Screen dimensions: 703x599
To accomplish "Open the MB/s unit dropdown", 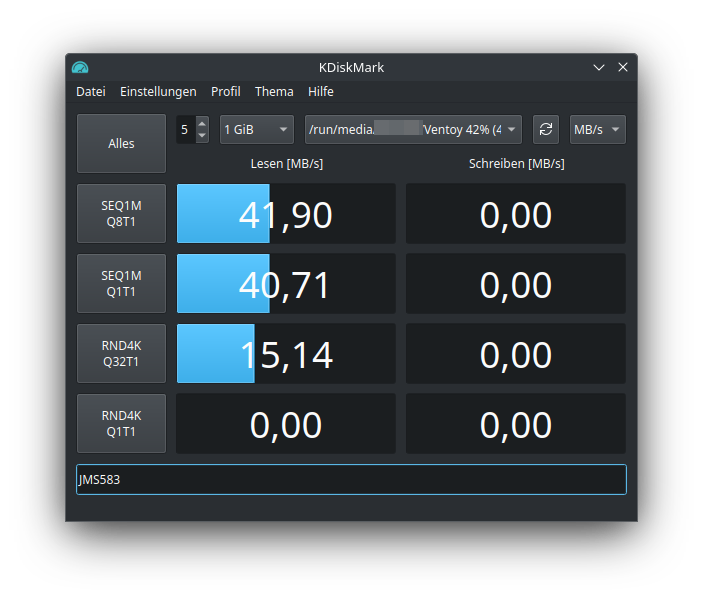I will click(x=597, y=130).
